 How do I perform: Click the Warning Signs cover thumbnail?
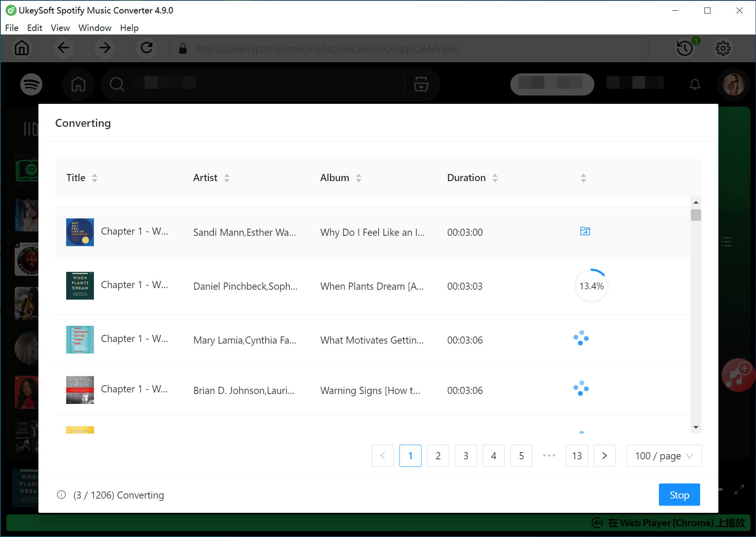click(80, 390)
